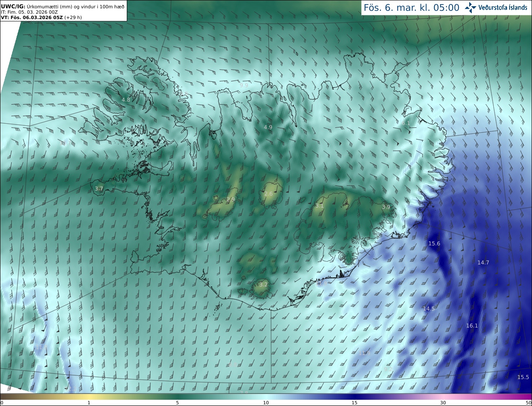
Task: Click the 0 label on the color scale
Action: tap(2, 403)
